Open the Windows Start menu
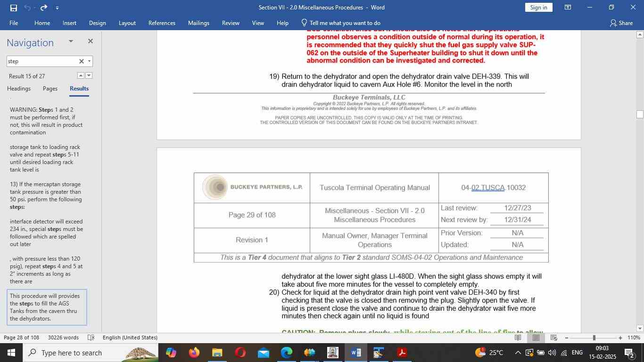The image size is (644, 362). 11,353
